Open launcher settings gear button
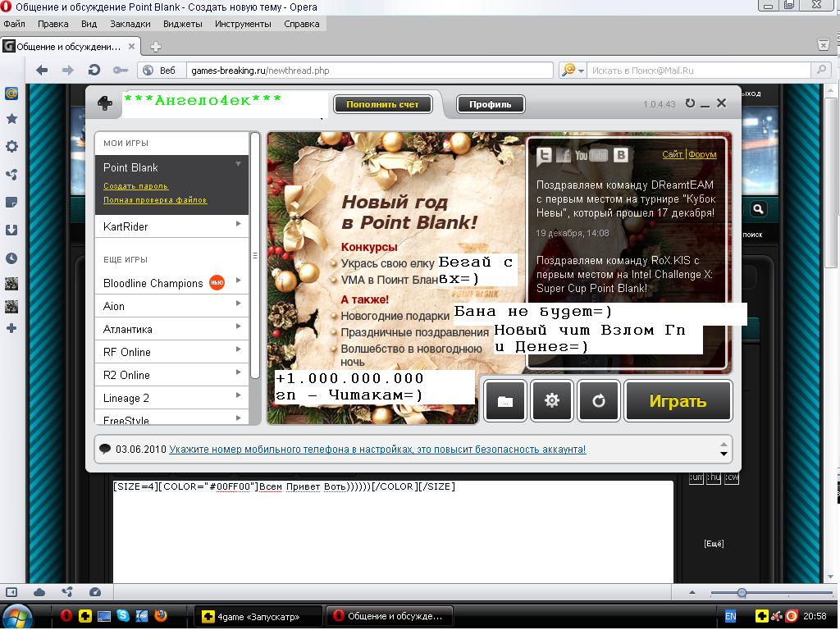The height and width of the screenshot is (630, 840). [x=552, y=400]
